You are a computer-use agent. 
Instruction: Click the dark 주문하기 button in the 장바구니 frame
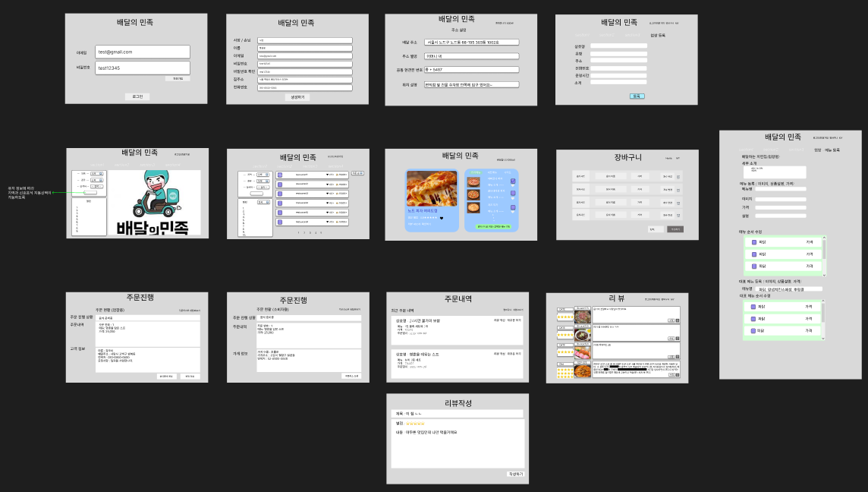pos(675,229)
